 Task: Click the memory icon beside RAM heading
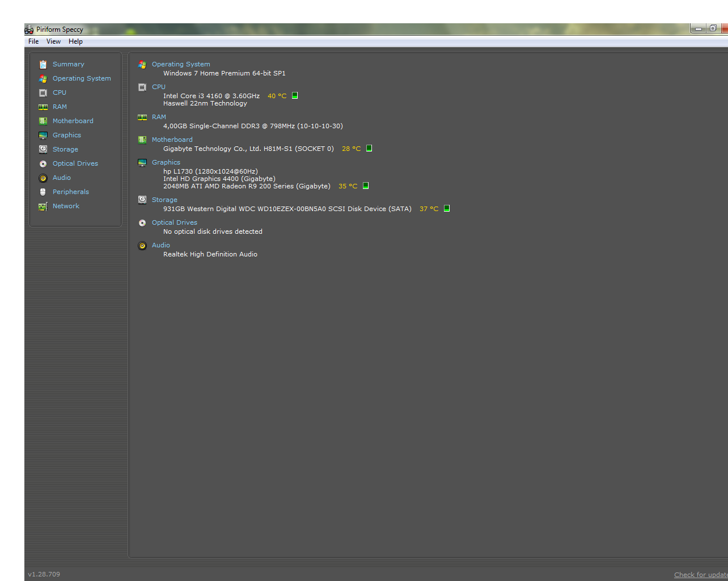(142, 117)
